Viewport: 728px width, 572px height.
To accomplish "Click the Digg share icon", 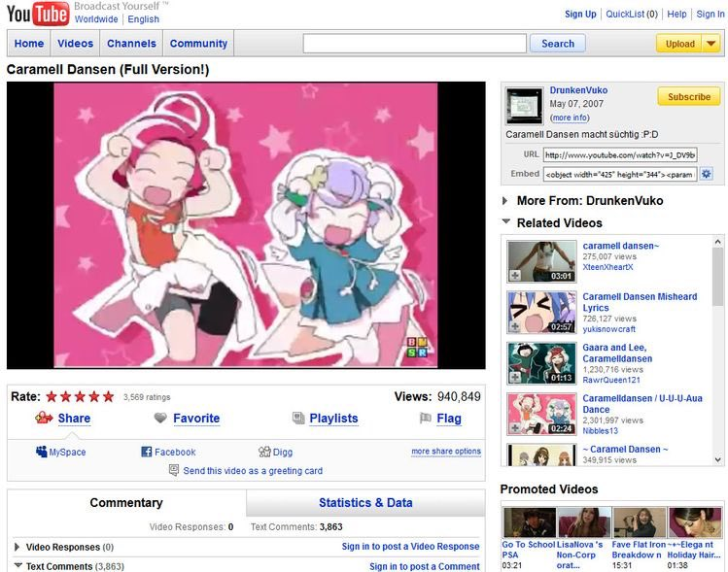I will (x=264, y=452).
